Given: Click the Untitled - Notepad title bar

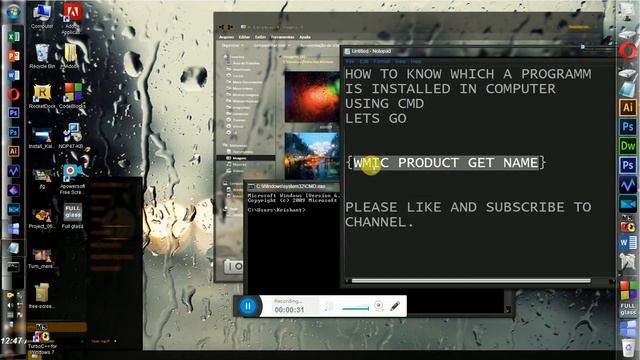Looking at the screenshot, I should click(x=478, y=51).
